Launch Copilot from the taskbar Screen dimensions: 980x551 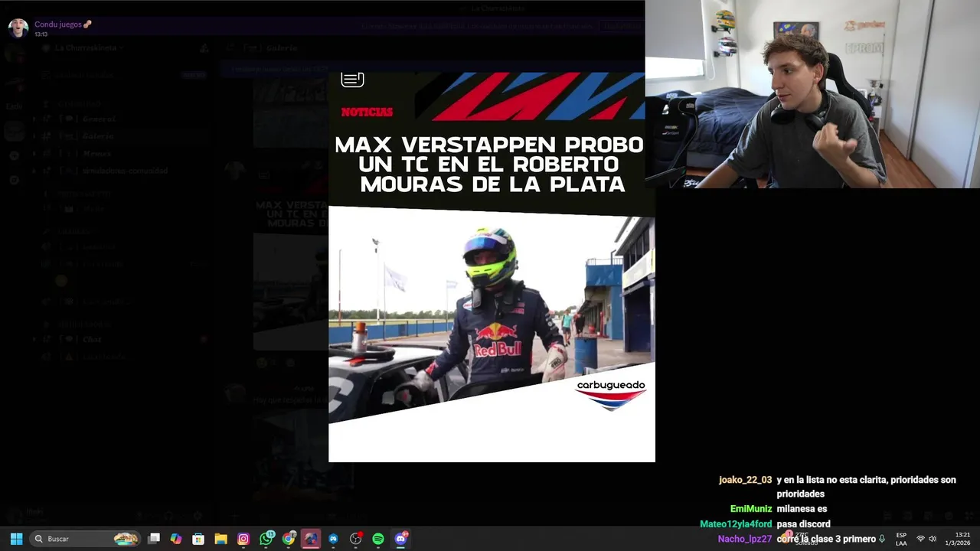176,539
